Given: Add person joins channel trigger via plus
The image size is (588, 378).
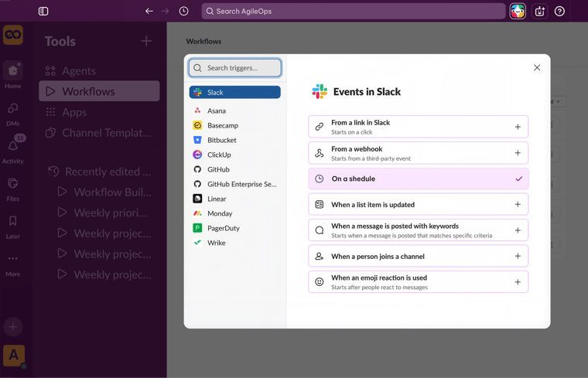Looking at the screenshot, I should pos(518,256).
